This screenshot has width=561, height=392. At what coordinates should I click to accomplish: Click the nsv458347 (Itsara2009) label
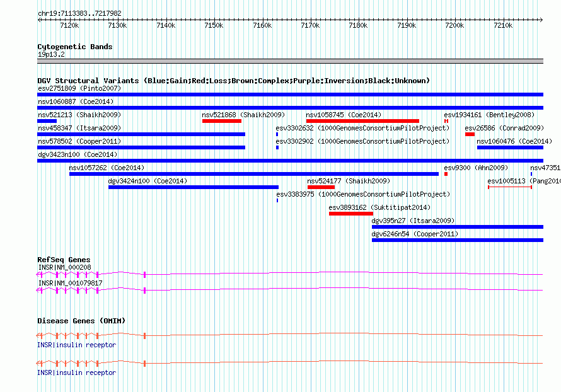coord(79,128)
